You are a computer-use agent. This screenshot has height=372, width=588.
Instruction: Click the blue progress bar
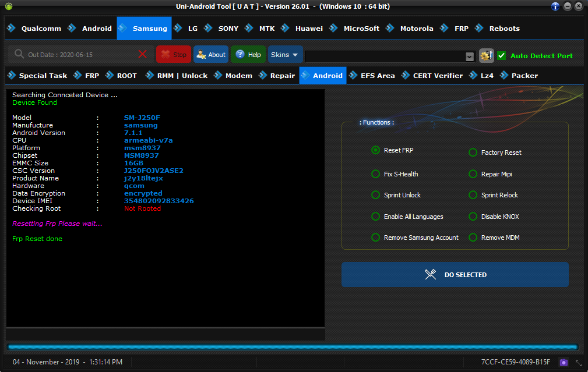point(293,347)
